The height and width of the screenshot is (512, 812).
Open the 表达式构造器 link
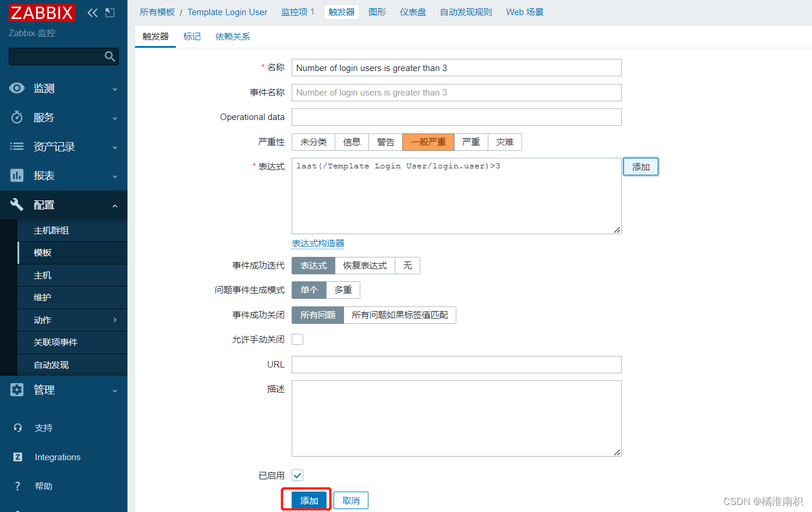coord(318,243)
